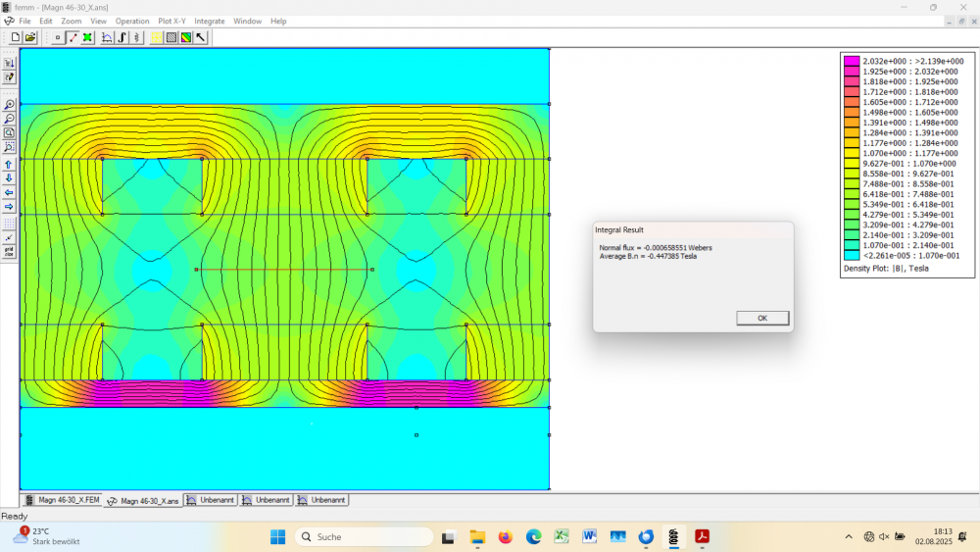Open the View menu

coord(98,21)
